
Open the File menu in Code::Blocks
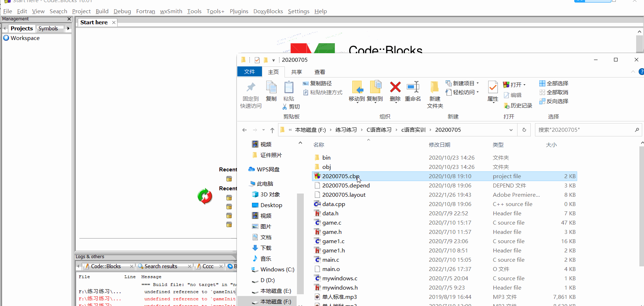[x=8, y=11]
